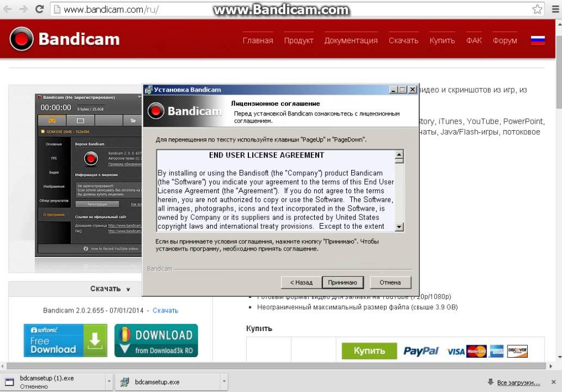Click the bdcamsetup (1).exe file icon
Viewport: 562px width, 392px height.
point(9,382)
